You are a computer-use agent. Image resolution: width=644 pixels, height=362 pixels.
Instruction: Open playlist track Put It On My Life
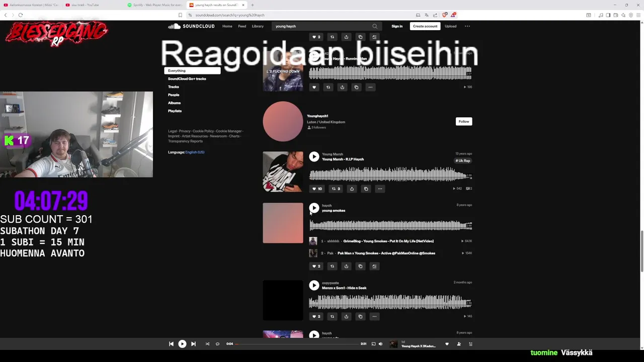click(x=388, y=241)
